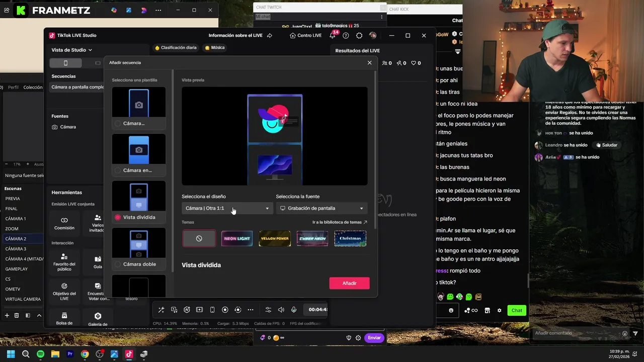Click the replay record icon in toolbar

(x=238, y=310)
